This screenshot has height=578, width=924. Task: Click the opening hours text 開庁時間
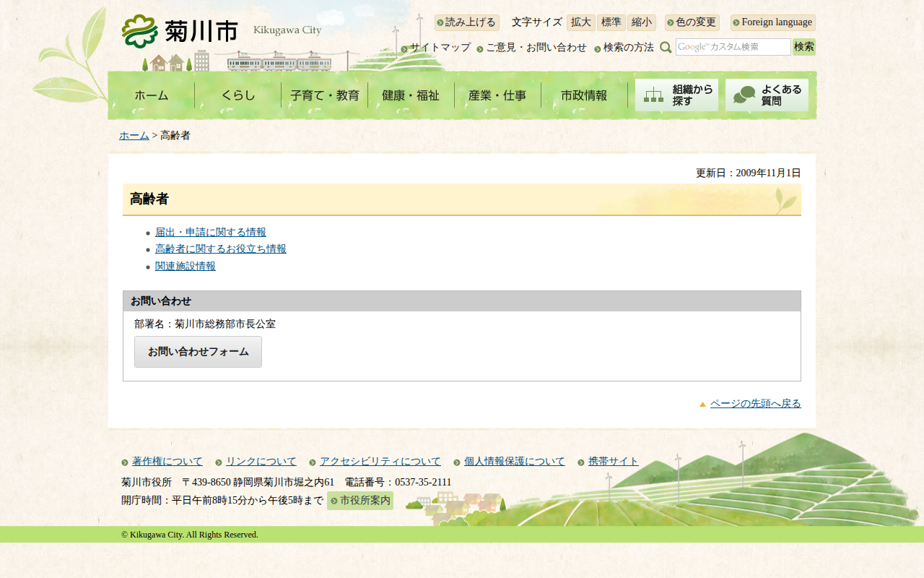pos(222,500)
